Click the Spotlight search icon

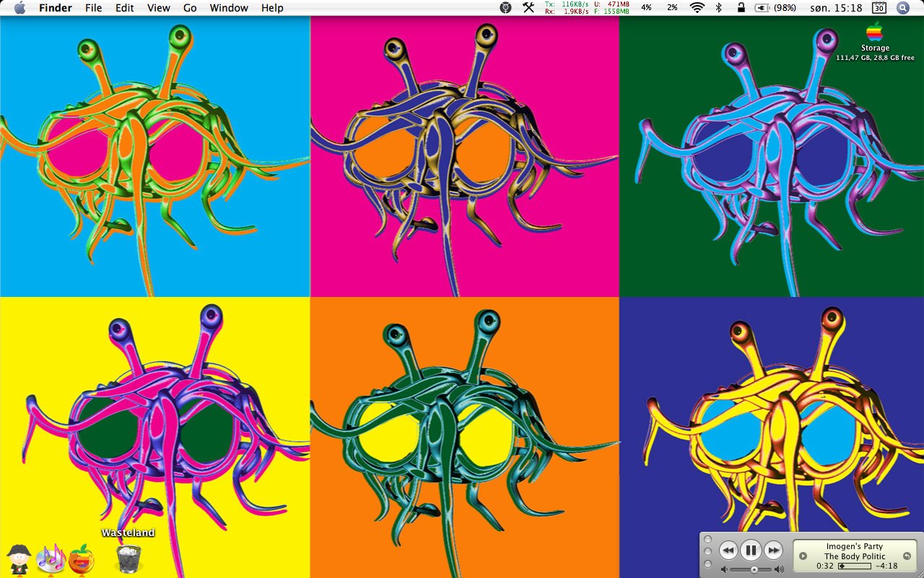click(x=902, y=8)
